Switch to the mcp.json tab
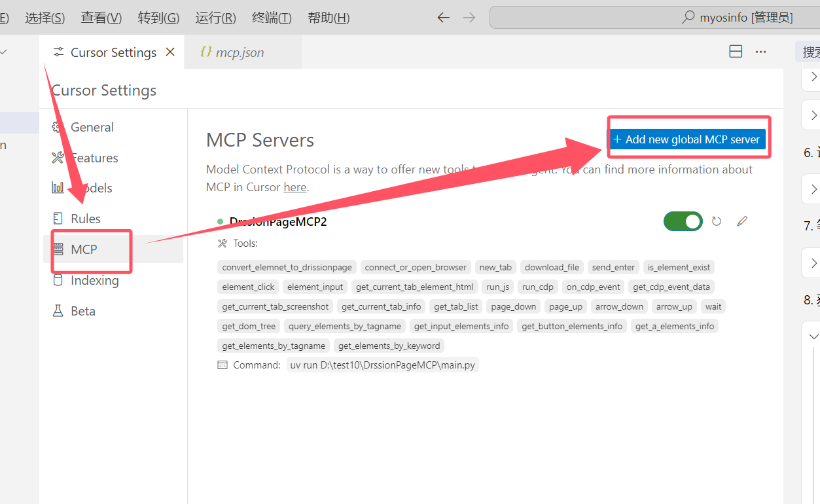The height and width of the screenshot is (504, 820). pyautogui.click(x=243, y=52)
